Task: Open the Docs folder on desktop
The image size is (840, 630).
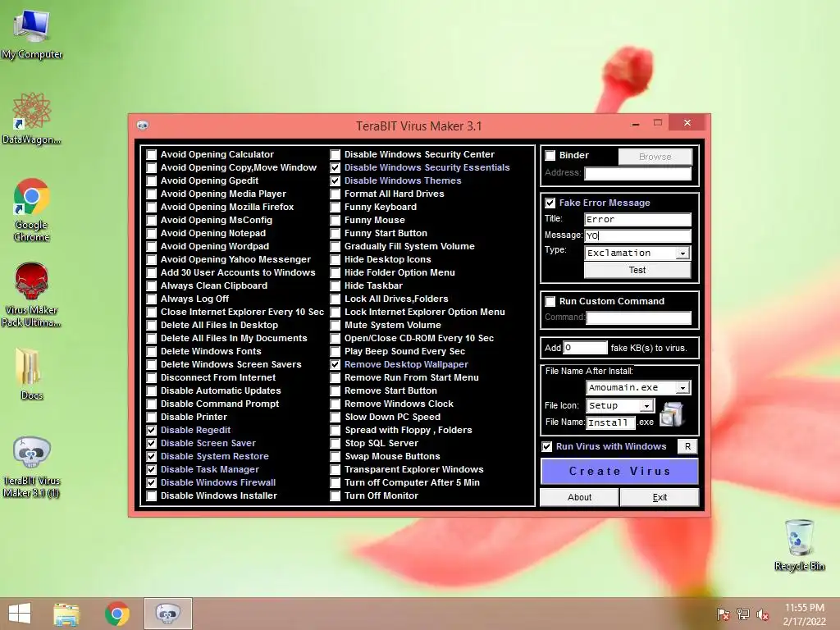Action: click(32, 373)
